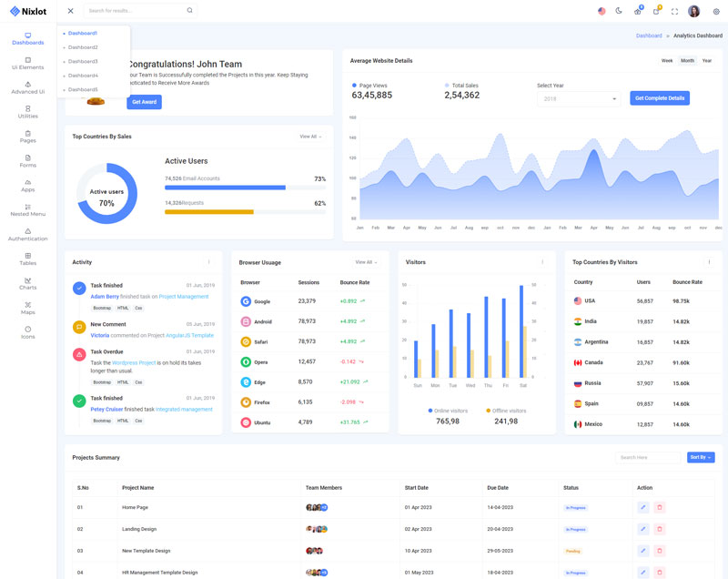Open the Sort By dropdown
The image size is (728, 579).
700,457
